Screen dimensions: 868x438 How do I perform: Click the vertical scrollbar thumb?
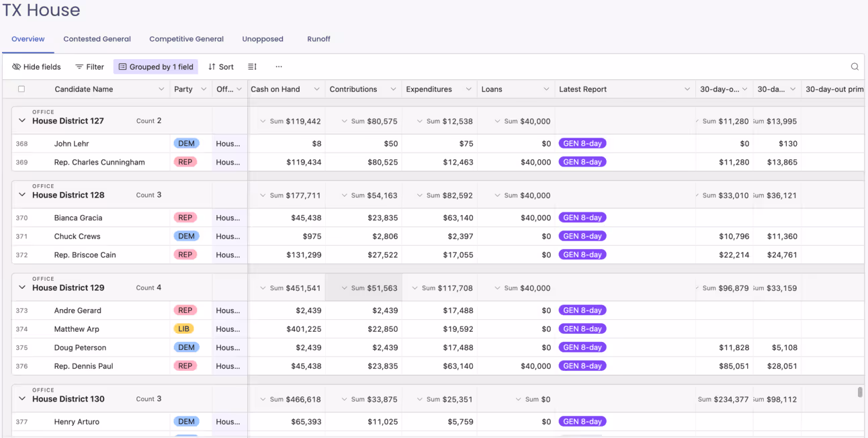[860, 392]
